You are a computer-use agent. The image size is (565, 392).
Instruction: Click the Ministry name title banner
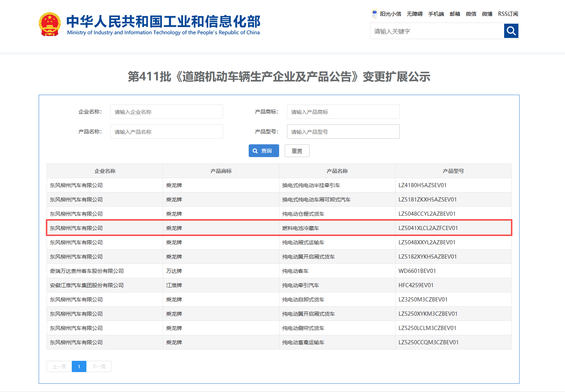point(163,25)
